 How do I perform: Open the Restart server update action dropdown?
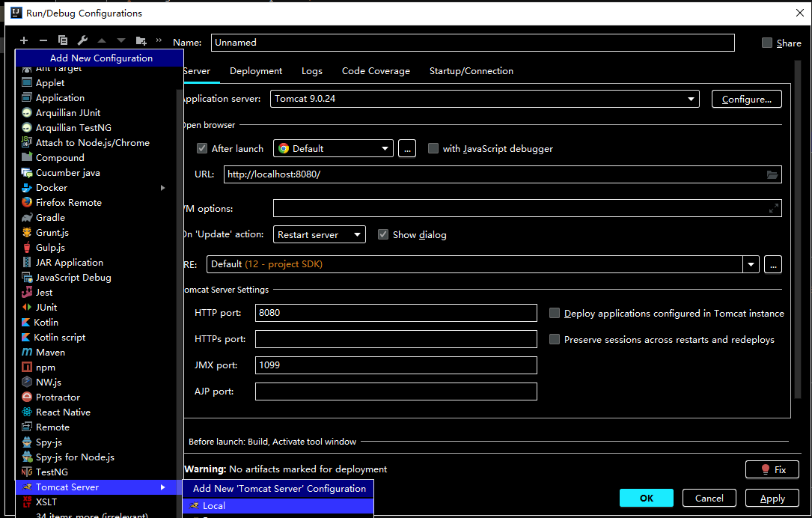[x=319, y=234]
